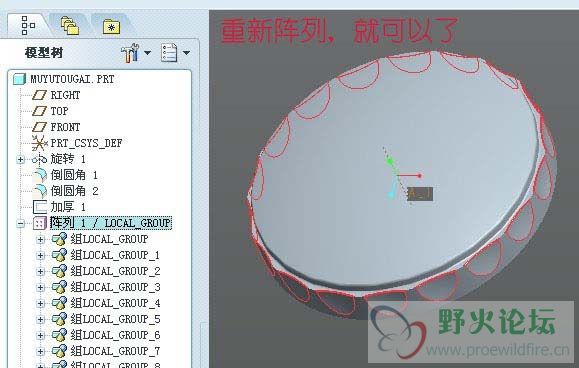The width and height of the screenshot is (579, 368).
Task: Collapse the 阵列 1 / LOCAL_GROUP pattern node
Action: (21, 223)
